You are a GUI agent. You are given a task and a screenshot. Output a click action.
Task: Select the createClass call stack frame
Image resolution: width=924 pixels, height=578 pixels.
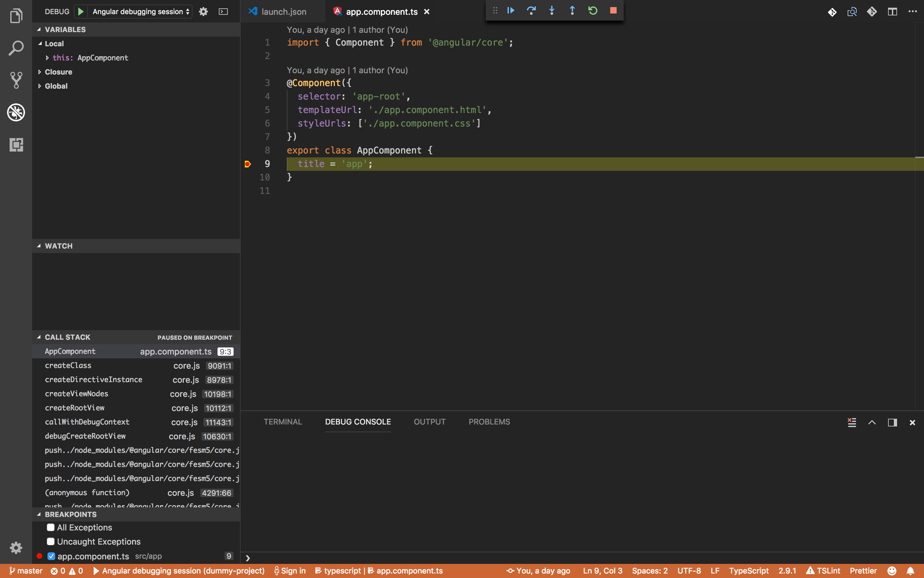pos(136,365)
